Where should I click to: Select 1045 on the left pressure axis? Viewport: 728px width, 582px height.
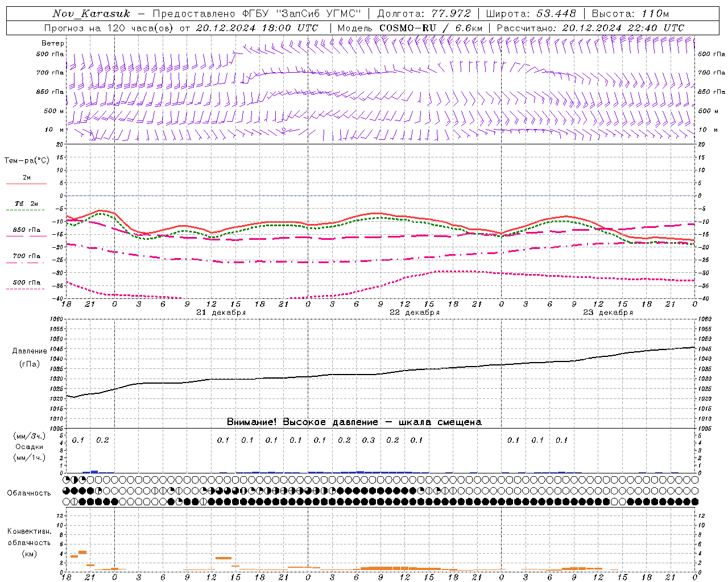point(56,349)
